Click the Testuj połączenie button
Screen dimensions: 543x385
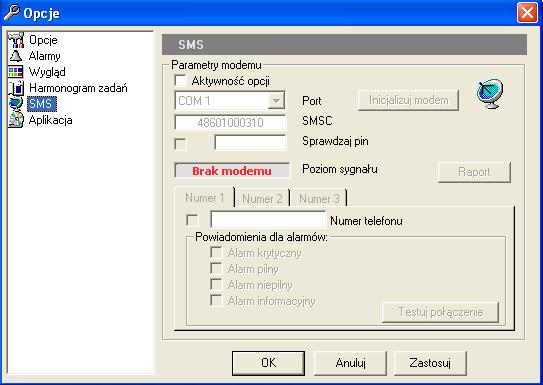[x=440, y=312]
